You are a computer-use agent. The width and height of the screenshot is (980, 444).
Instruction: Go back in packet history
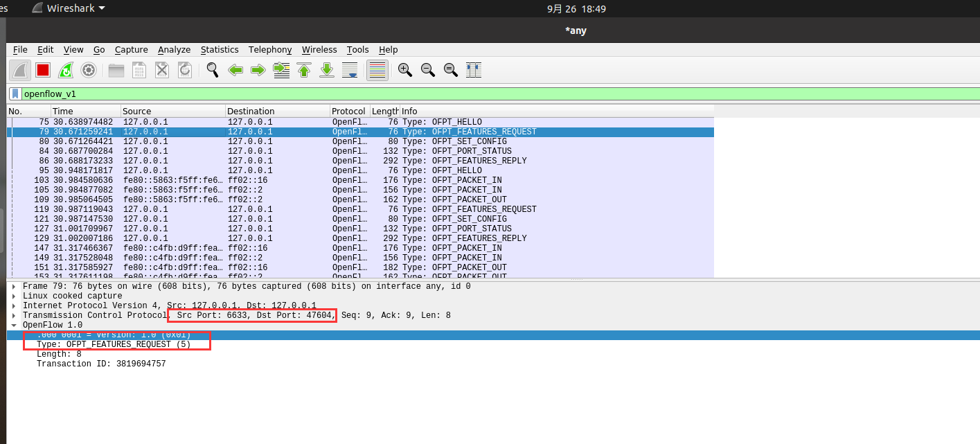pyautogui.click(x=235, y=70)
